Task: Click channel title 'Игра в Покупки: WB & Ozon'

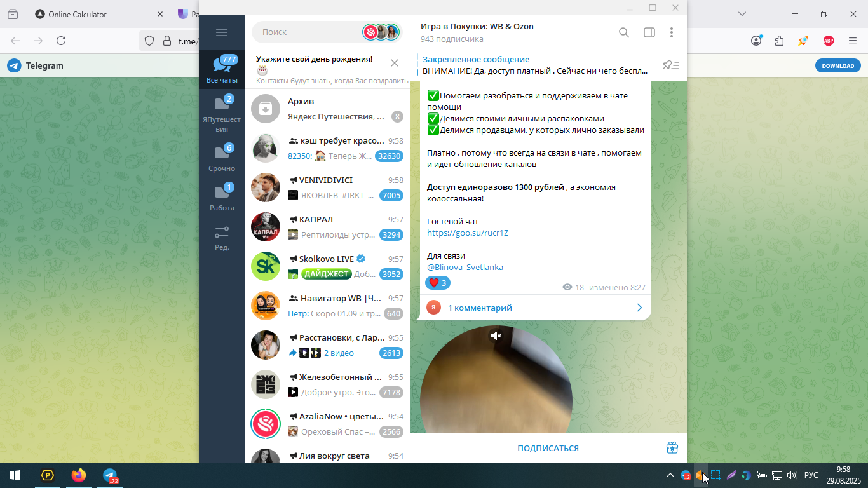Action: coord(477,27)
